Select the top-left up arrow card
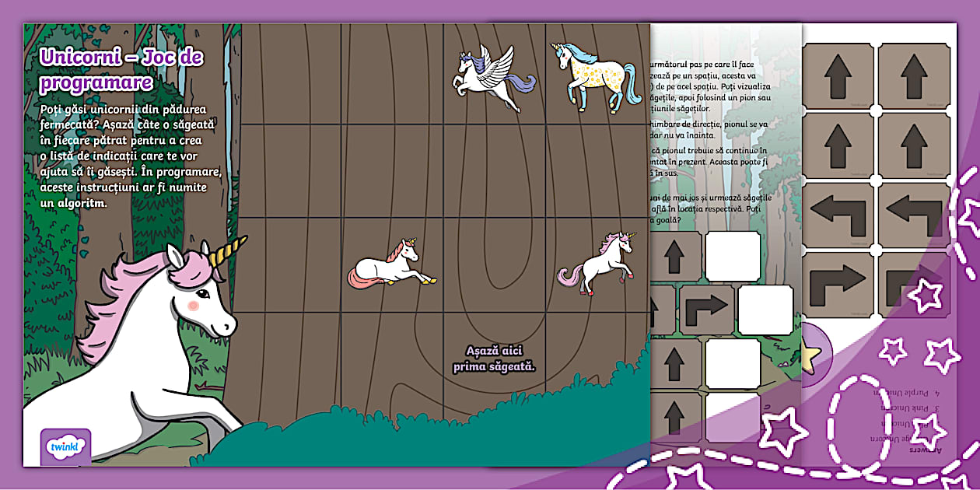The width and height of the screenshot is (980, 490). tap(838, 75)
